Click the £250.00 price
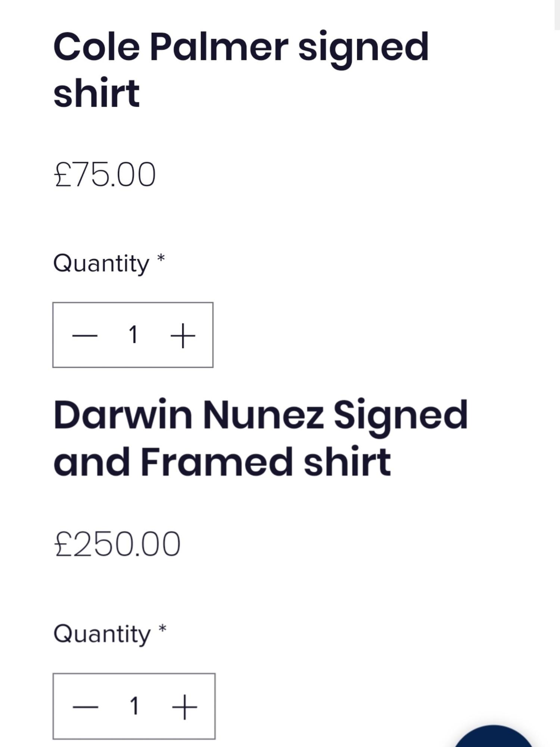 pyautogui.click(x=117, y=544)
